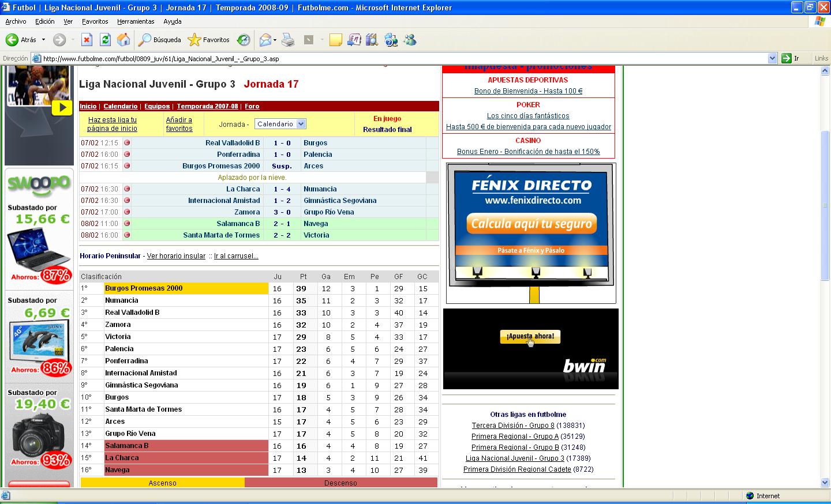Click 'Haz esta liga tu página de inicio'
Image resolution: width=831 pixels, height=504 pixels.
112,124
